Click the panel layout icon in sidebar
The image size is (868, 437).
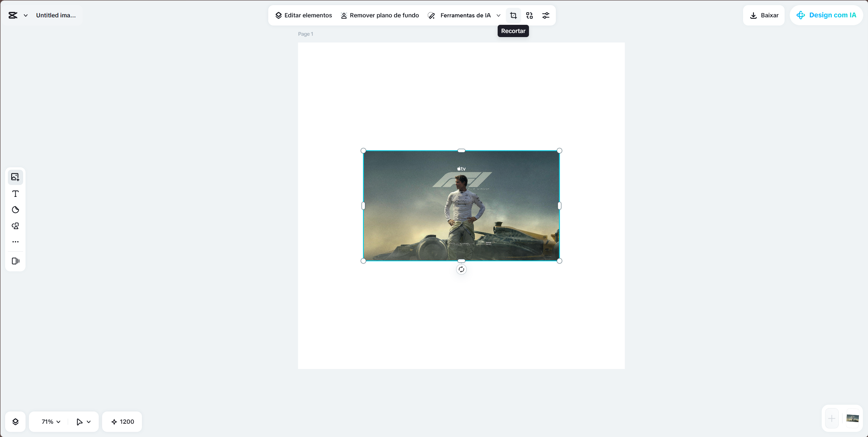click(x=15, y=261)
